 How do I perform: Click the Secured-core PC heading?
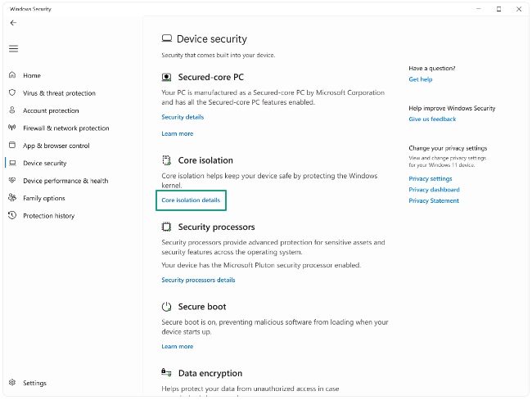click(211, 77)
